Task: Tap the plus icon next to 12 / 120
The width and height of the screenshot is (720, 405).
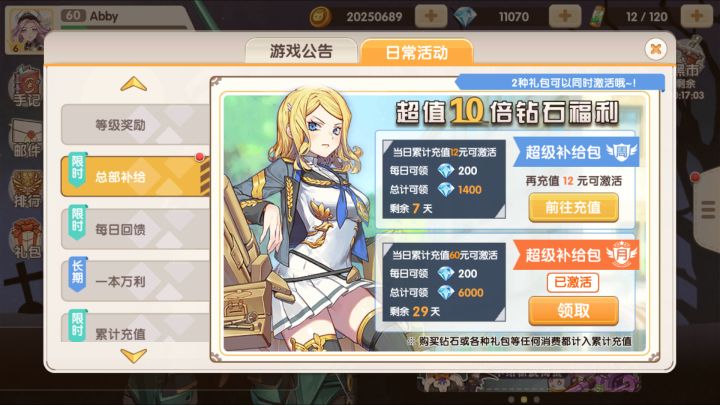Action: pyautogui.click(x=697, y=16)
